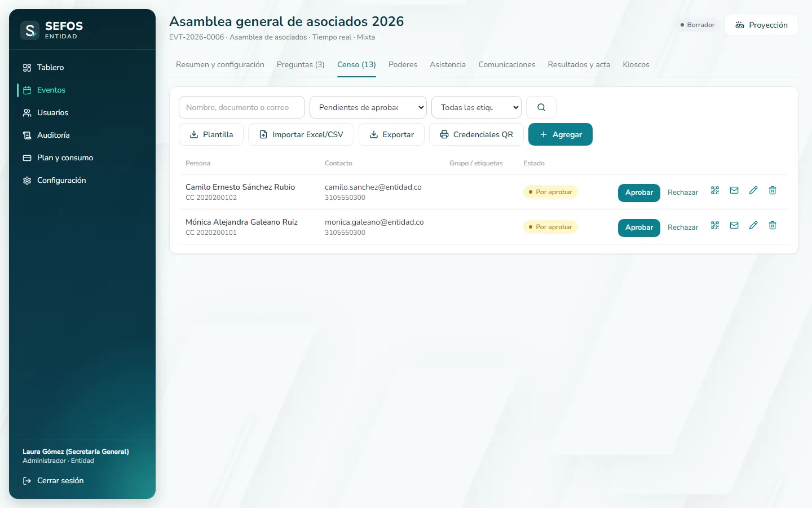Open Plan y consumo section
This screenshot has width=812, height=508.
pos(82,158)
